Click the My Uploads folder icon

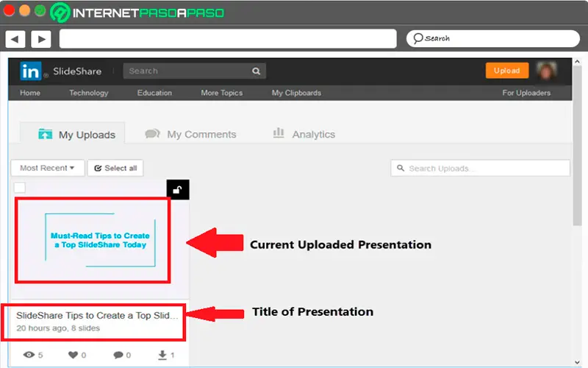click(46, 134)
